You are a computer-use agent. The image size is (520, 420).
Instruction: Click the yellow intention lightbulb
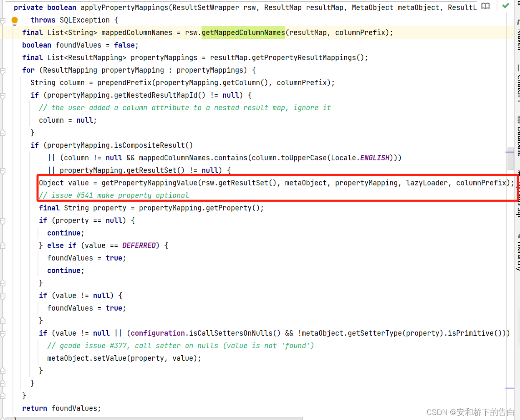pos(15,20)
